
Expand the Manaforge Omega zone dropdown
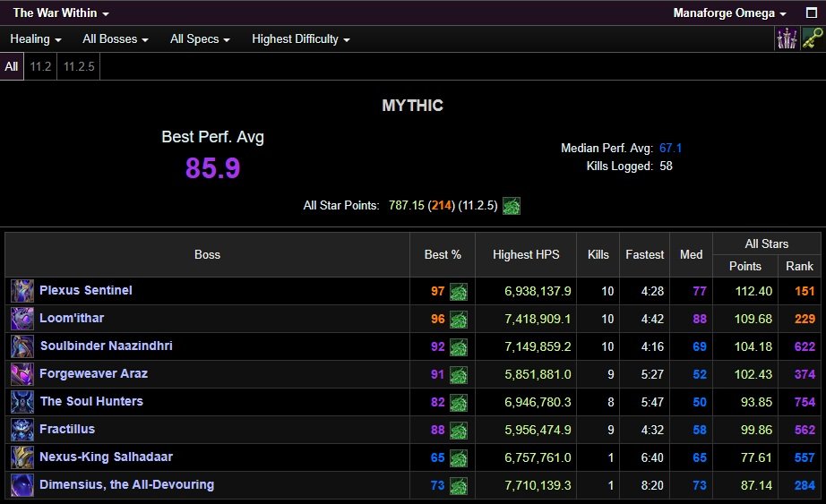pos(729,13)
